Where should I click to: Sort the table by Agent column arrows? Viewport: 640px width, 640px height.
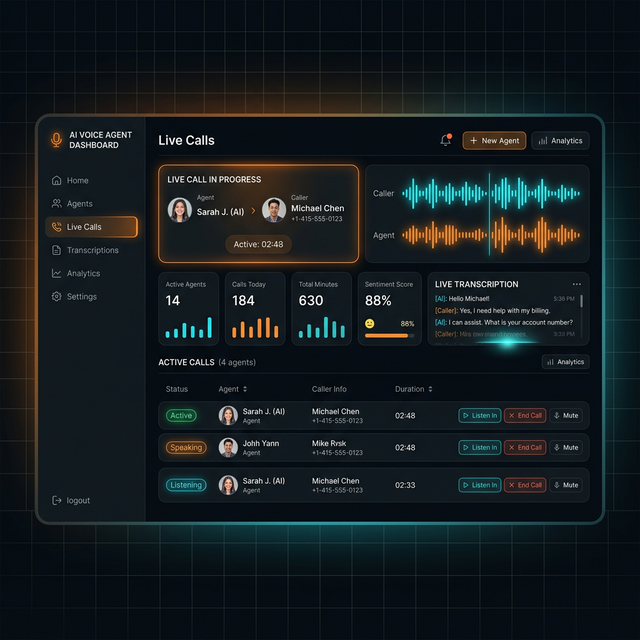click(x=245, y=389)
